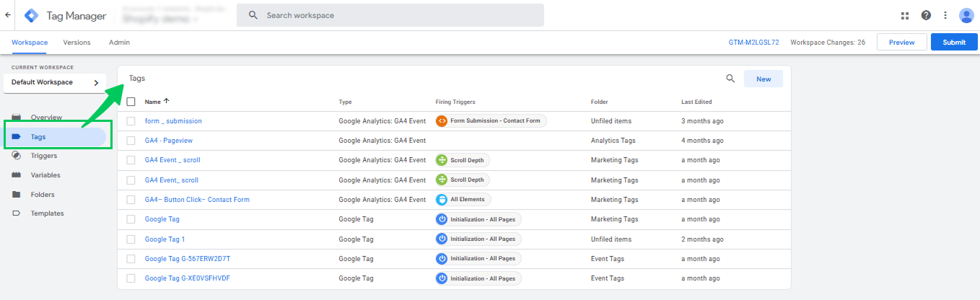Check the Google Tag G-XE0VSFHVDF checkbox

[131, 278]
